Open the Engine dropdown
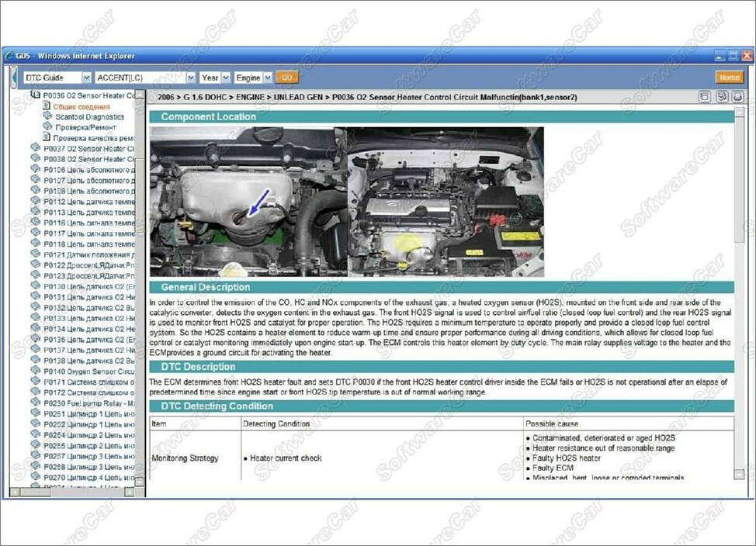 [254, 78]
